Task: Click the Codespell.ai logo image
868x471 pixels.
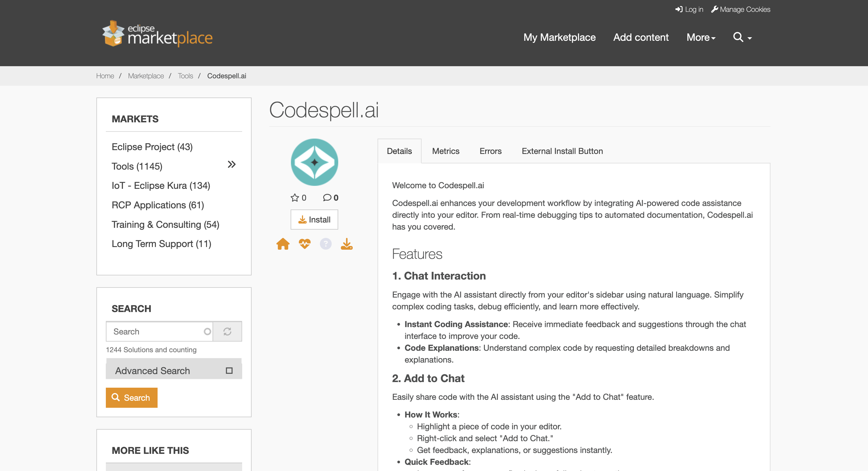Action: [x=314, y=162]
